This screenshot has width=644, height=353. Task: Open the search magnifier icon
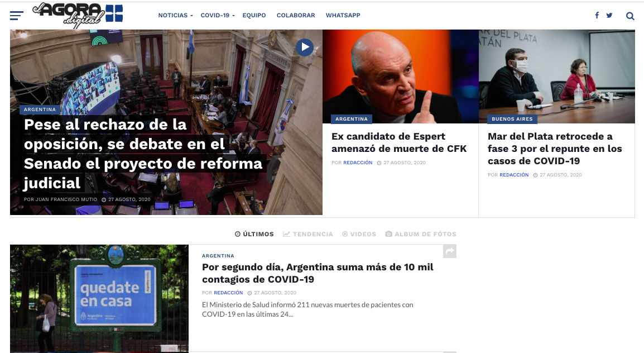[x=630, y=16]
